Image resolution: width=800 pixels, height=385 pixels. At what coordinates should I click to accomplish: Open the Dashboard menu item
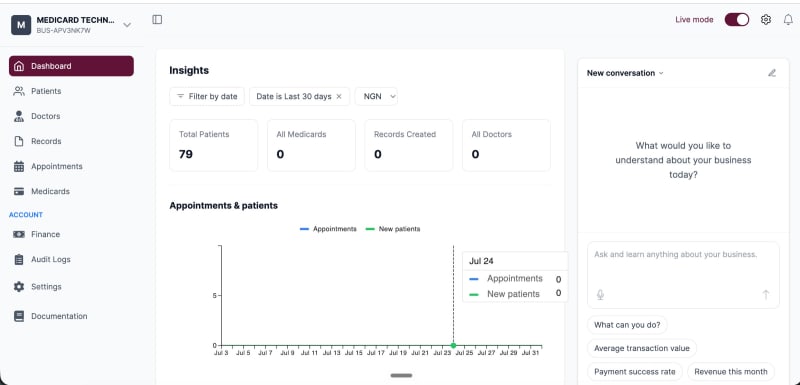coord(71,66)
